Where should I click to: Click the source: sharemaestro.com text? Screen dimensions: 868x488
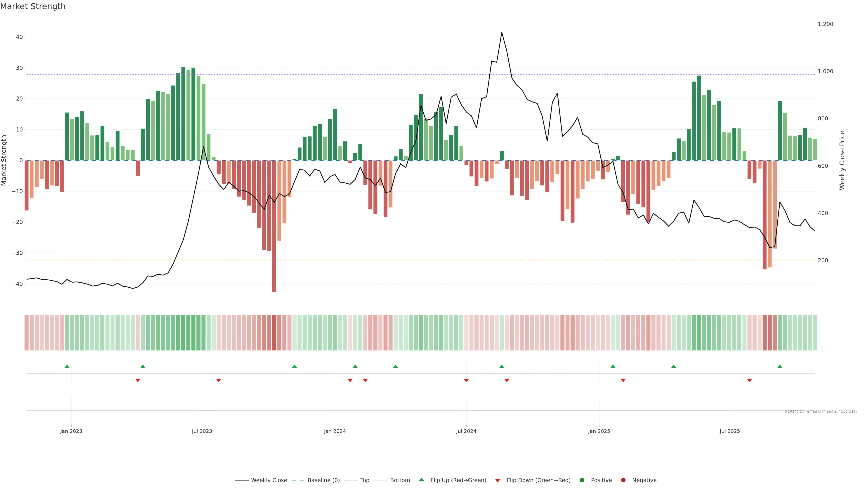821,411
